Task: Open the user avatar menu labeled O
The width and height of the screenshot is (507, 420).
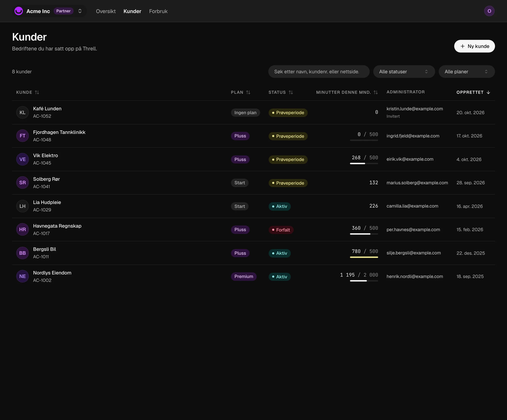Action: [x=489, y=11]
